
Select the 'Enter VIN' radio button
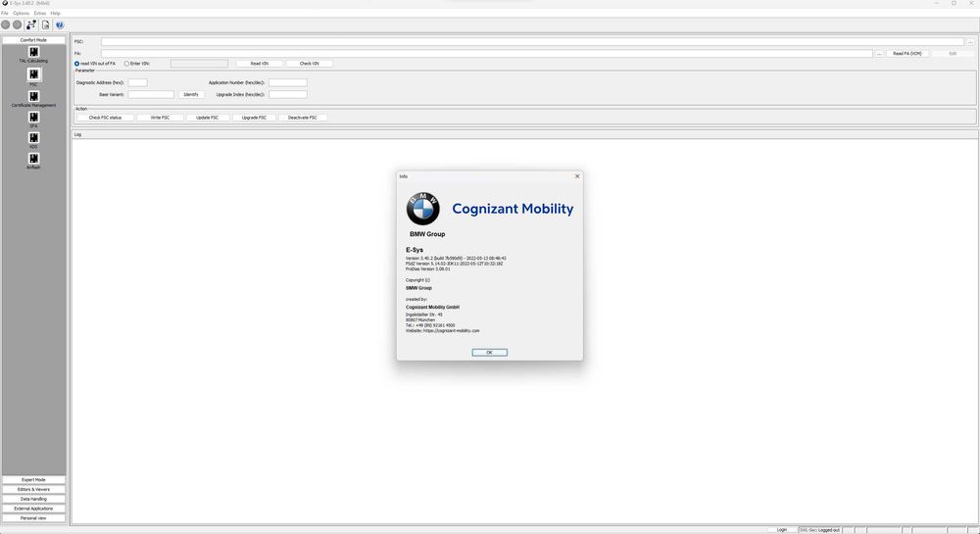126,64
